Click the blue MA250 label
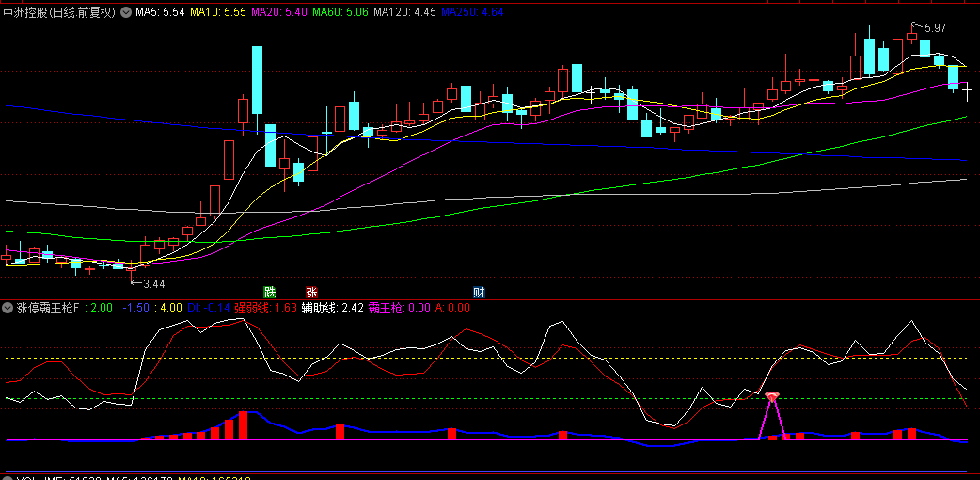980x480 pixels. coord(472,12)
